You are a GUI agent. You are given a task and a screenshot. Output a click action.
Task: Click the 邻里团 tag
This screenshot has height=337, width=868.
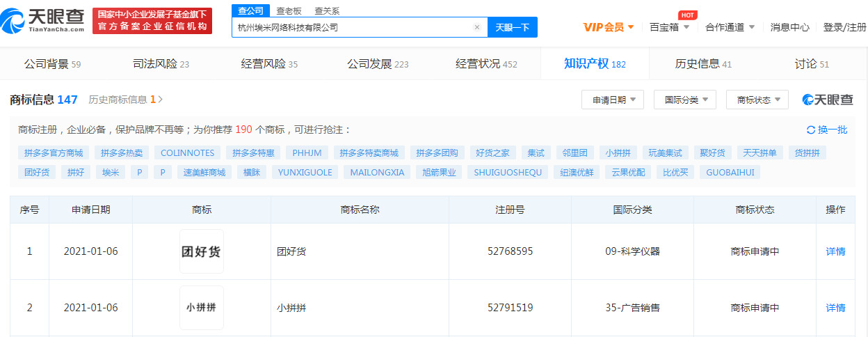pos(575,152)
